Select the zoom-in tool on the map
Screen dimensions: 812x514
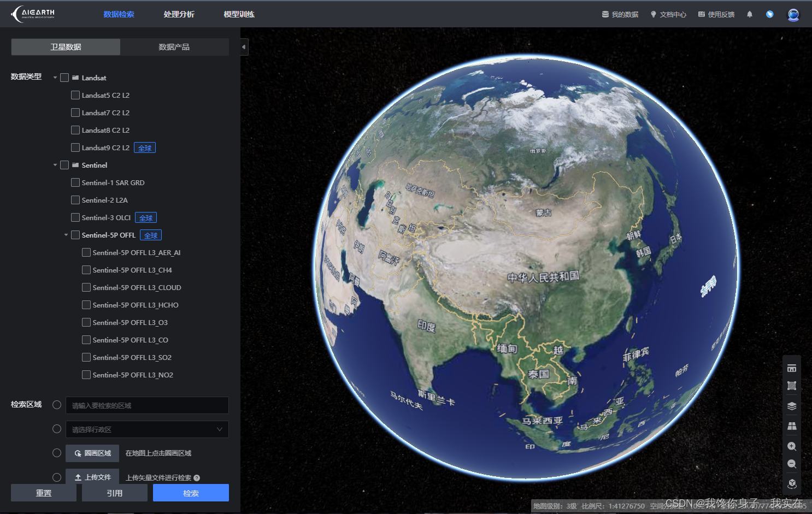click(x=792, y=446)
